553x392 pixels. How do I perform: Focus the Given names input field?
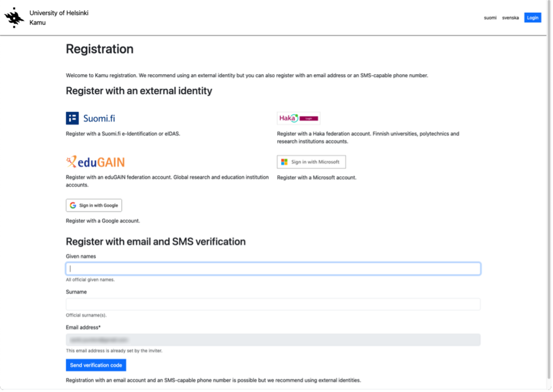(x=273, y=269)
